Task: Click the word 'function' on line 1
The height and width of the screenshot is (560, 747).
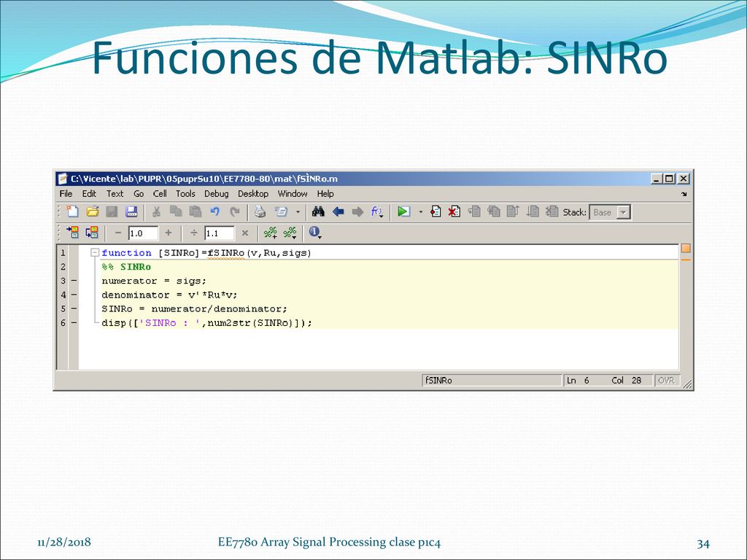Action: point(126,253)
